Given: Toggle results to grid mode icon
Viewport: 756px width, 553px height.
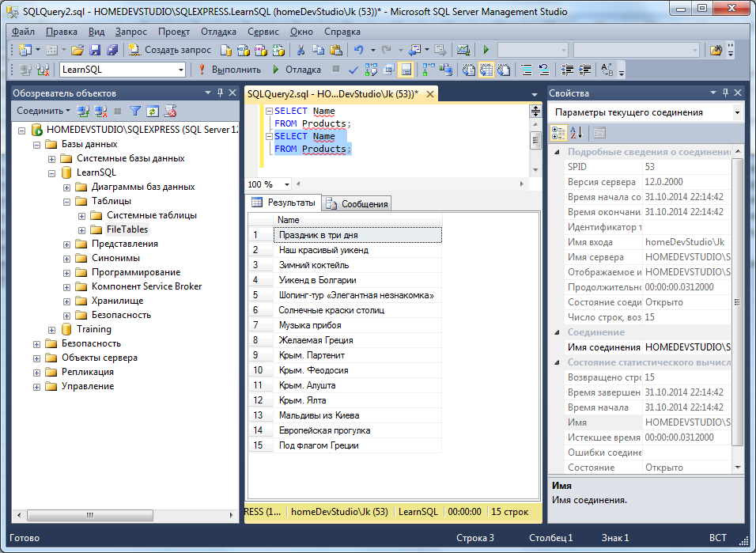Looking at the screenshot, I should tap(486, 70).
